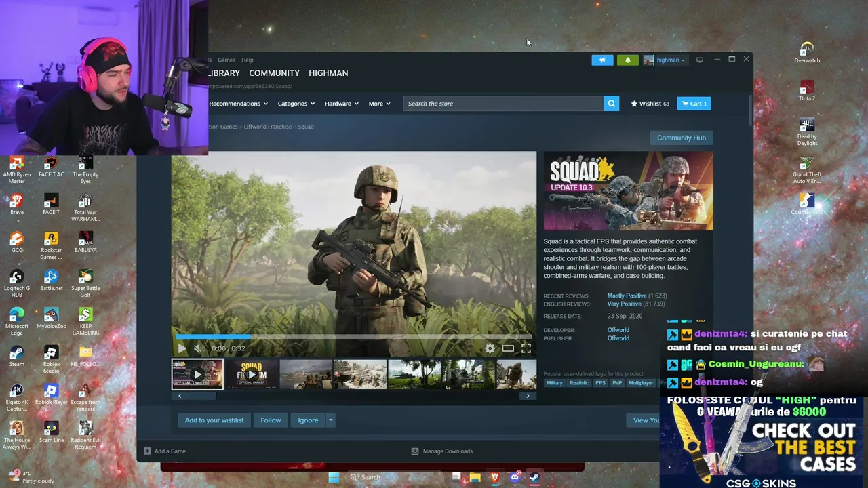Open Microsoft Edge desktop icon
Screen dimensions: 868x488
17,322
